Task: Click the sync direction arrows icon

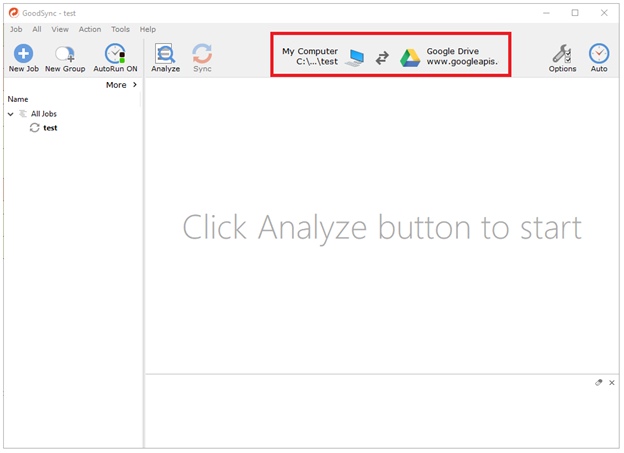Action: click(382, 58)
